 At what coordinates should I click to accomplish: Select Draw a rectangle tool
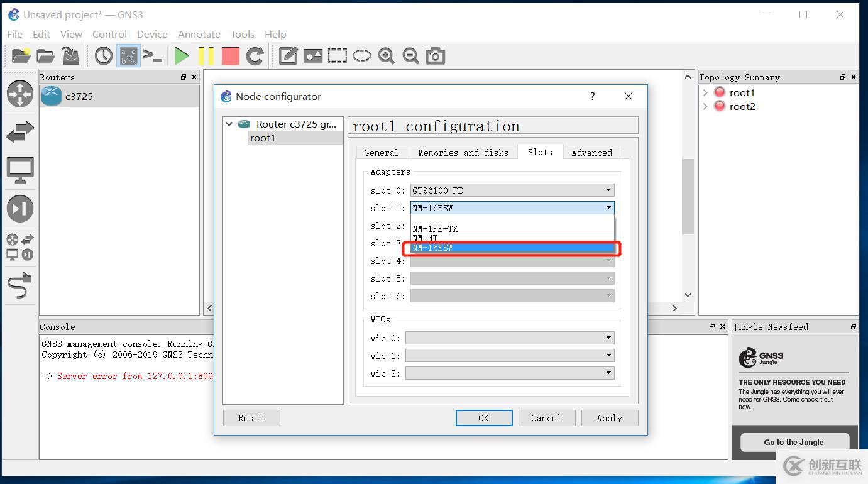point(338,56)
